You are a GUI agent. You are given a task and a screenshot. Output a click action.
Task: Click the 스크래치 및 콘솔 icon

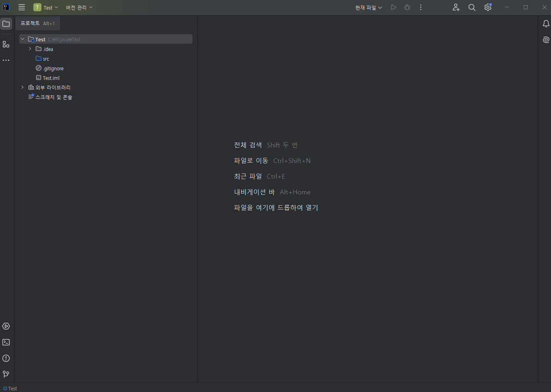pyautogui.click(x=31, y=97)
